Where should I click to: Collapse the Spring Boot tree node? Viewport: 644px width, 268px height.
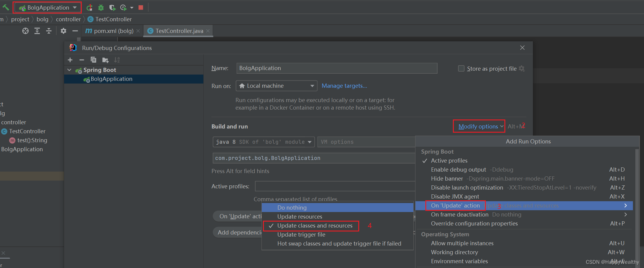tap(69, 70)
